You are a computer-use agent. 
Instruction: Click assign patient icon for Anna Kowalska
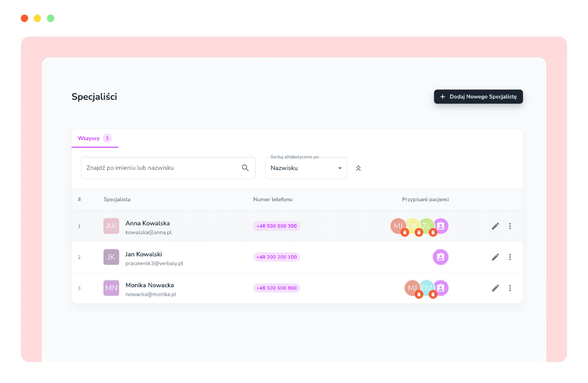[441, 226]
